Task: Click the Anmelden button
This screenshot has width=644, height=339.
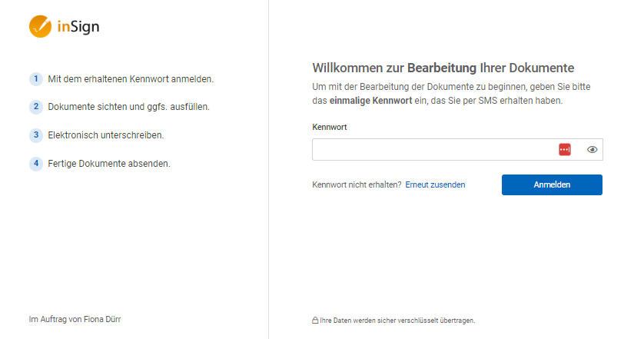Action: (552, 185)
